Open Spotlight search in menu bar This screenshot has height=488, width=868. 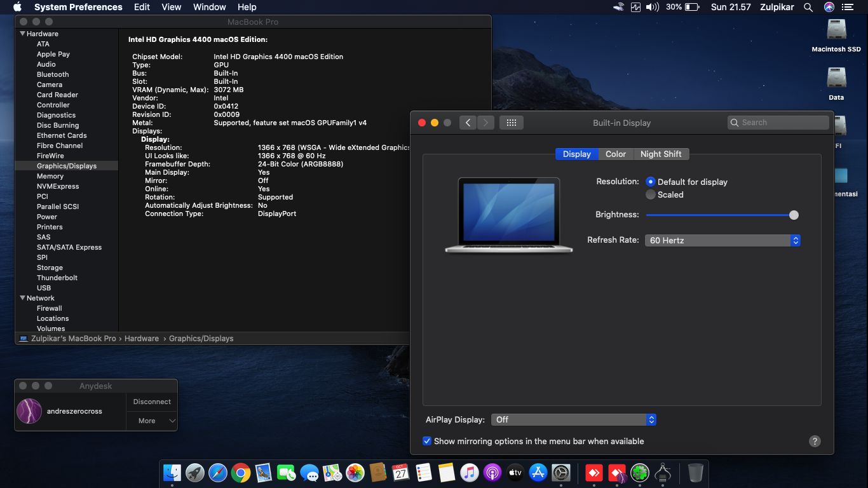(808, 7)
